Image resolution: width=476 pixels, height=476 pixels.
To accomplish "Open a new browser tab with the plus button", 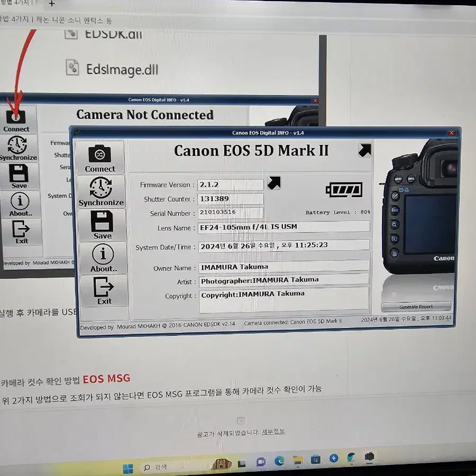I will pyautogui.click(x=52, y=3).
